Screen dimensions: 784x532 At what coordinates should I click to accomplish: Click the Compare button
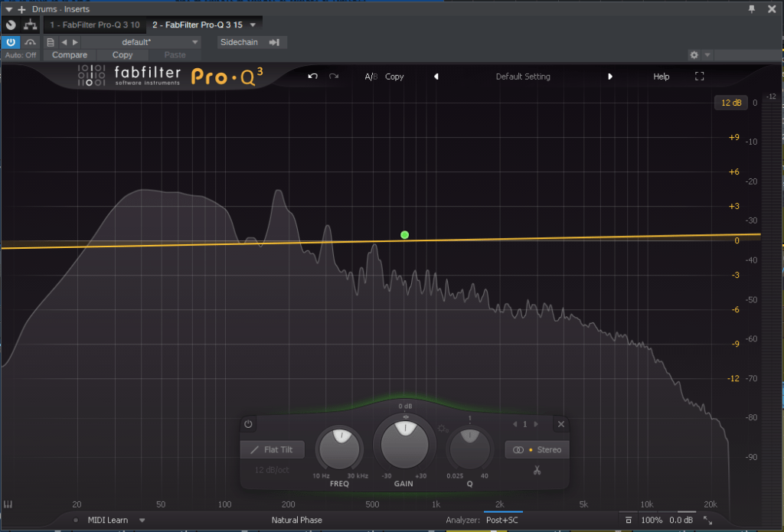pos(70,55)
